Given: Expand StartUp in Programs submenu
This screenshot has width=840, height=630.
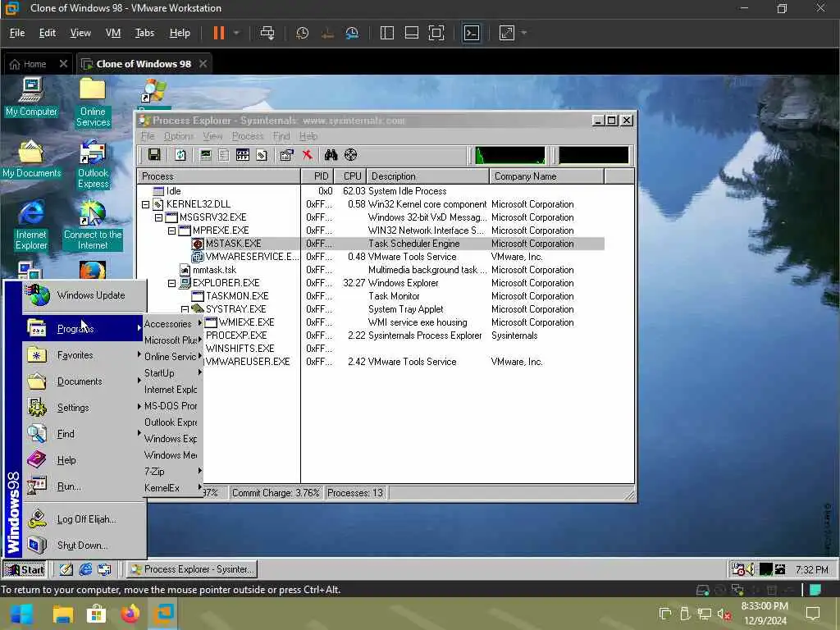Looking at the screenshot, I should 173,373.
